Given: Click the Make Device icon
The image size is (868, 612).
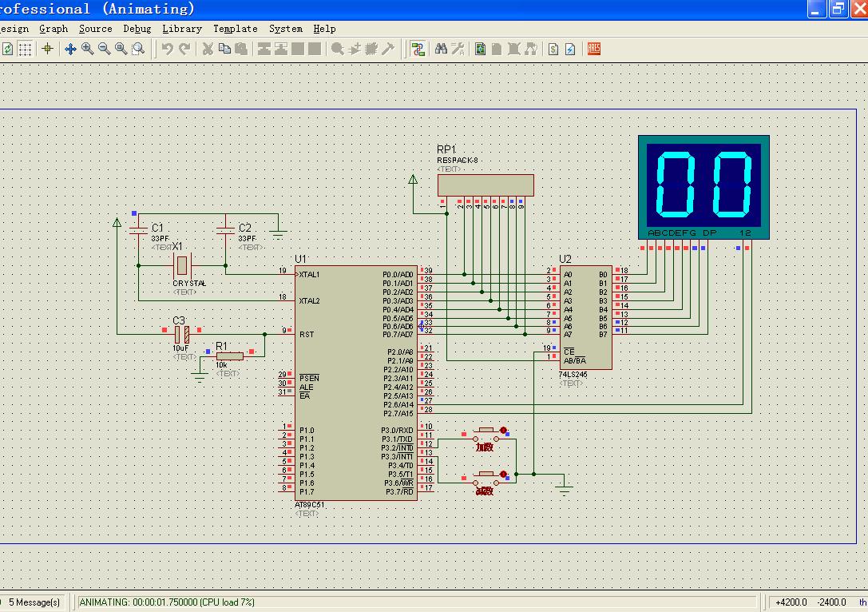Looking at the screenshot, I should pos(355,49).
